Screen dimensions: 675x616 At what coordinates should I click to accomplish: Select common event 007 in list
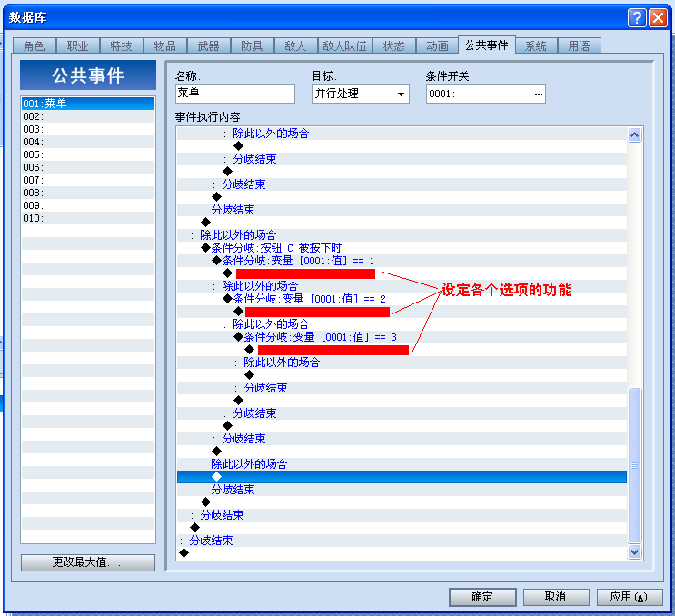(x=88, y=180)
